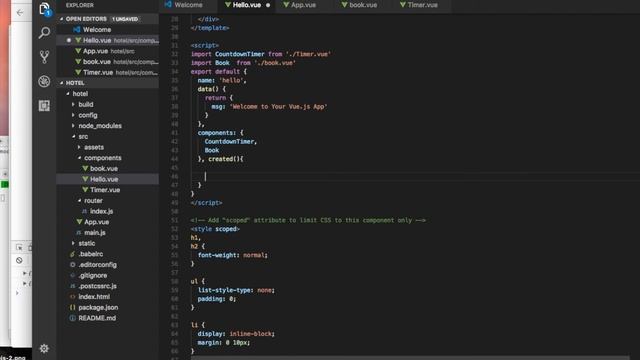Screen dimensions: 640x360
Task: Collapse the Open Editors section
Action: 62,19
